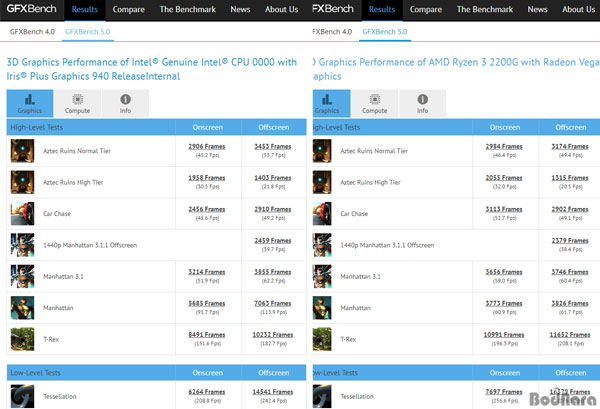
Task: Open the 1315 Frames offscreen link
Action: click(570, 178)
